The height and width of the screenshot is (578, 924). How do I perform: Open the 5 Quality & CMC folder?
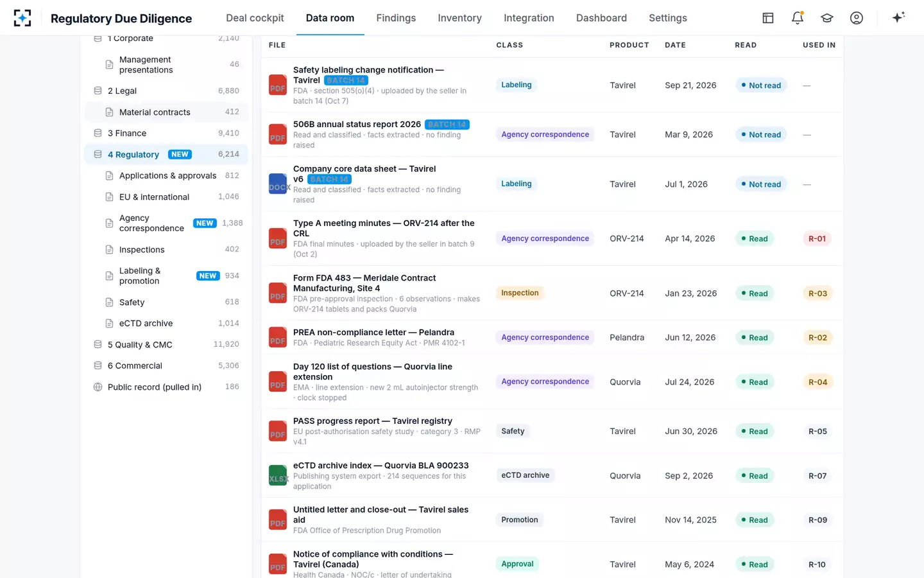[166, 345]
